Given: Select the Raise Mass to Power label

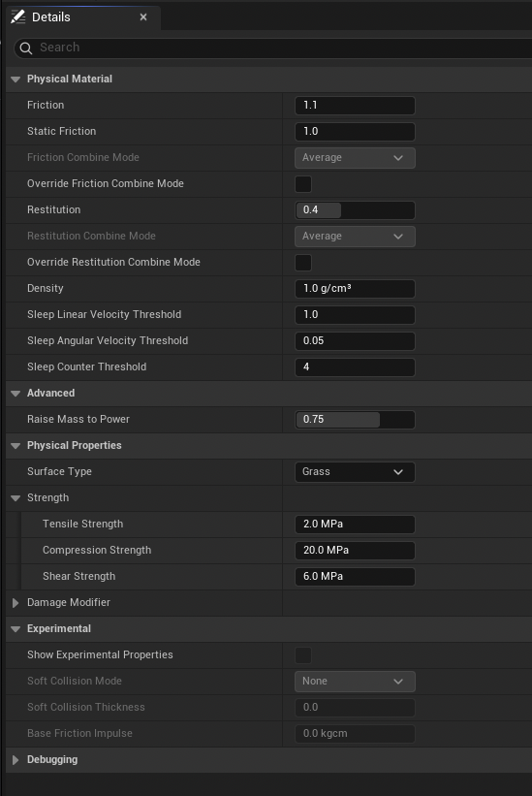Looking at the screenshot, I should (x=78, y=419).
